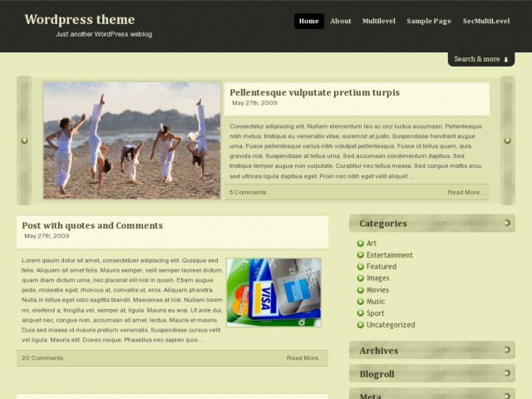Click the next slide arrow on slider
Viewport: 532px width, 399px height.
507,140
